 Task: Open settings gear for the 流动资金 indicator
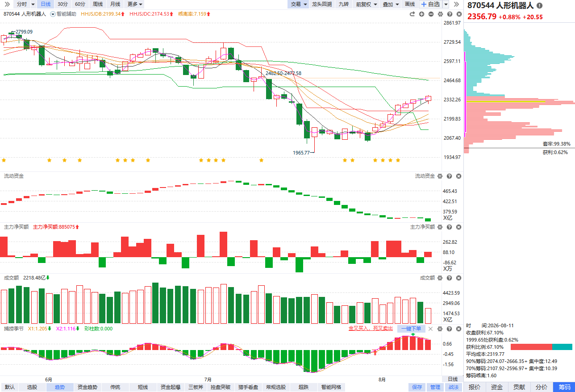click(440, 176)
